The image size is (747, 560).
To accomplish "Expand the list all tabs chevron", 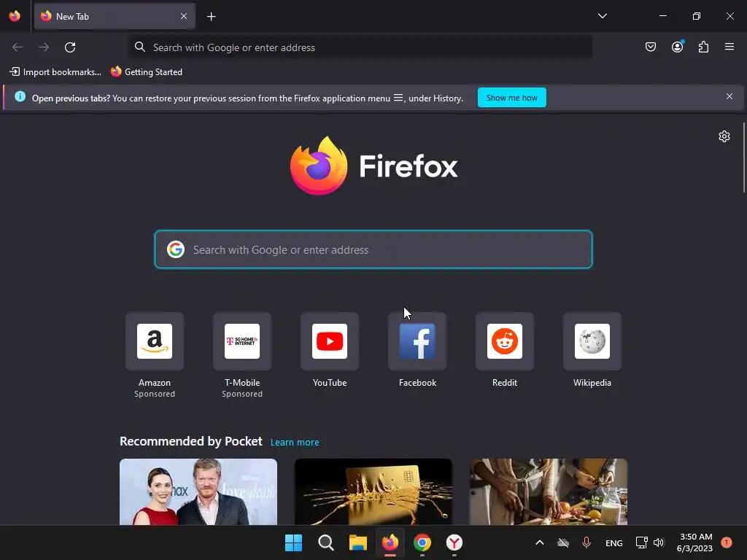I will pyautogui.click(x=602, y=16).
